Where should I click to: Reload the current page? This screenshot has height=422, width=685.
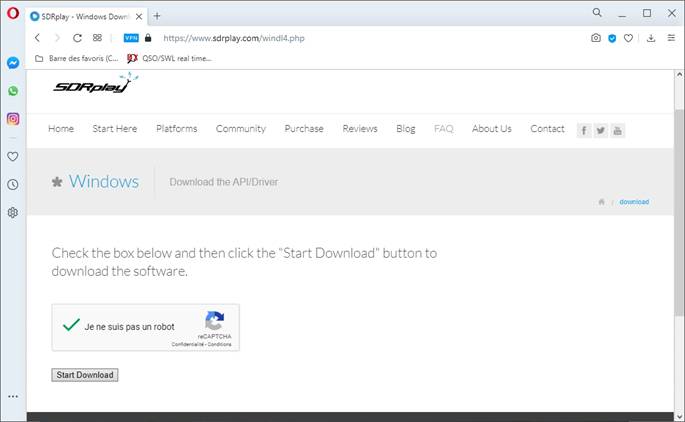77,38
